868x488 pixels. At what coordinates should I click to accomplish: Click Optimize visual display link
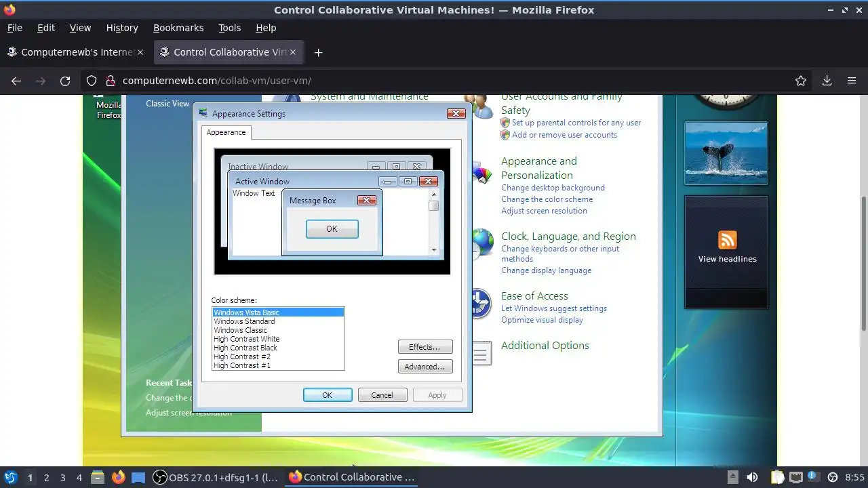[542, 320]
